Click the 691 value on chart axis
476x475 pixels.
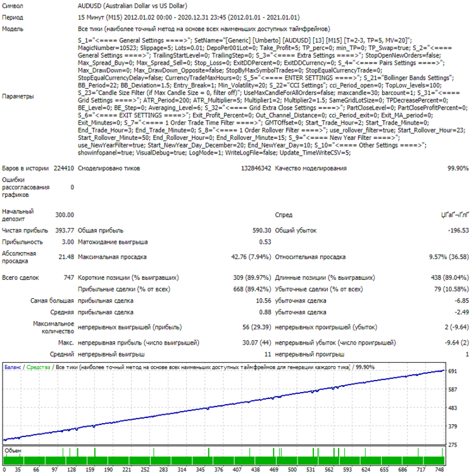click(x=453, y=371)
